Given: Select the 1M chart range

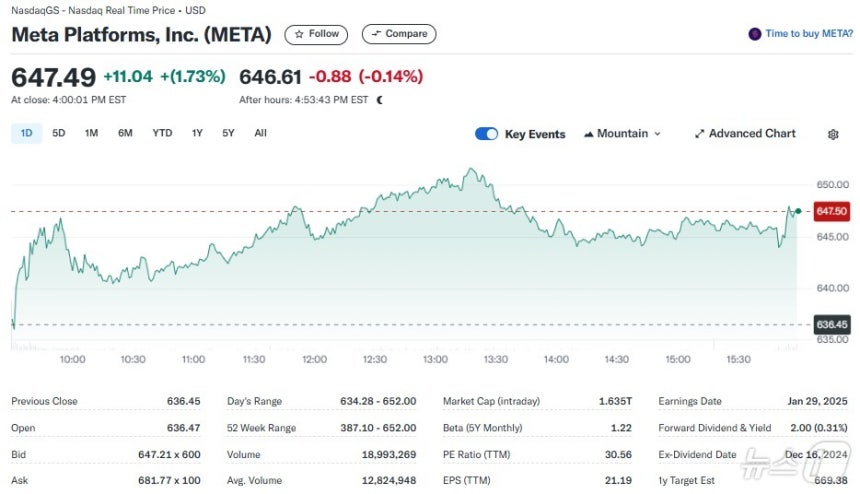Looking at the screenshot, I should [x=91, y=133].
